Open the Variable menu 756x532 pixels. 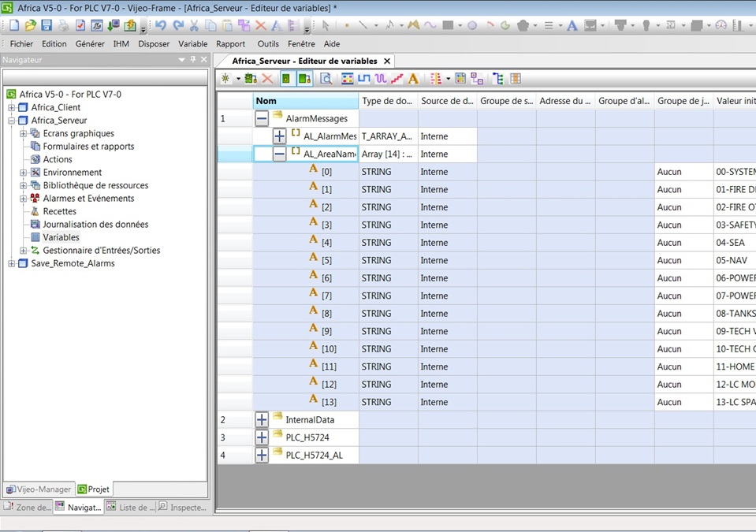click(192, 44)
